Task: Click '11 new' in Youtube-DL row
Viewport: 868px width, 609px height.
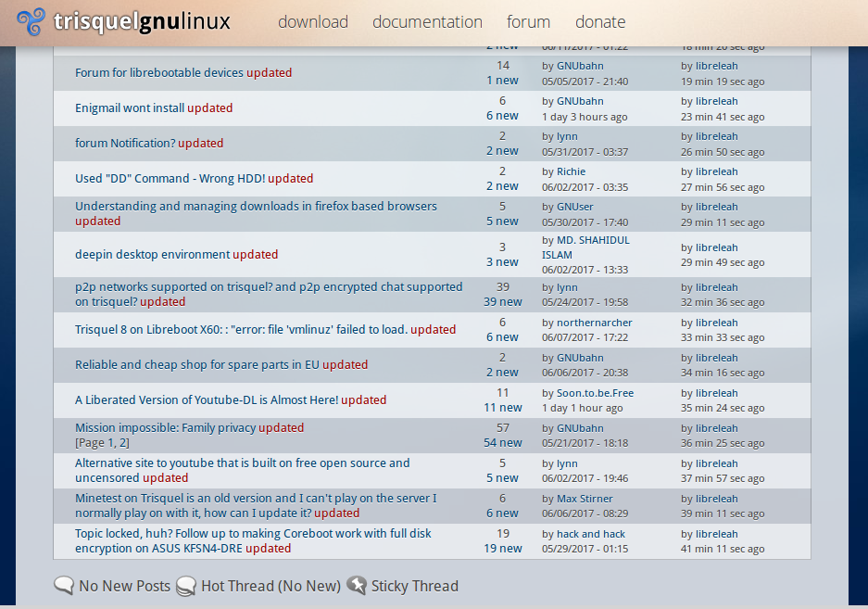Action: click(x=503, y=408)
